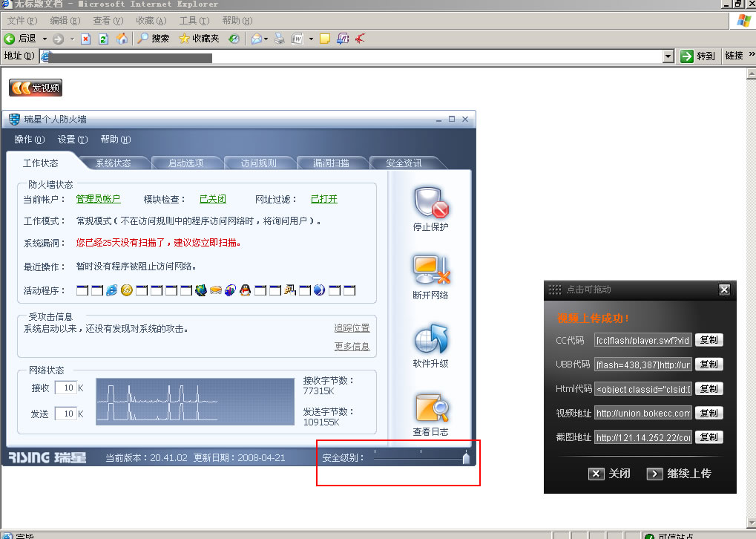Open the Edit with Word dropdown arrow
Screen dimensions: 756x539
click(x=311, y=39)
